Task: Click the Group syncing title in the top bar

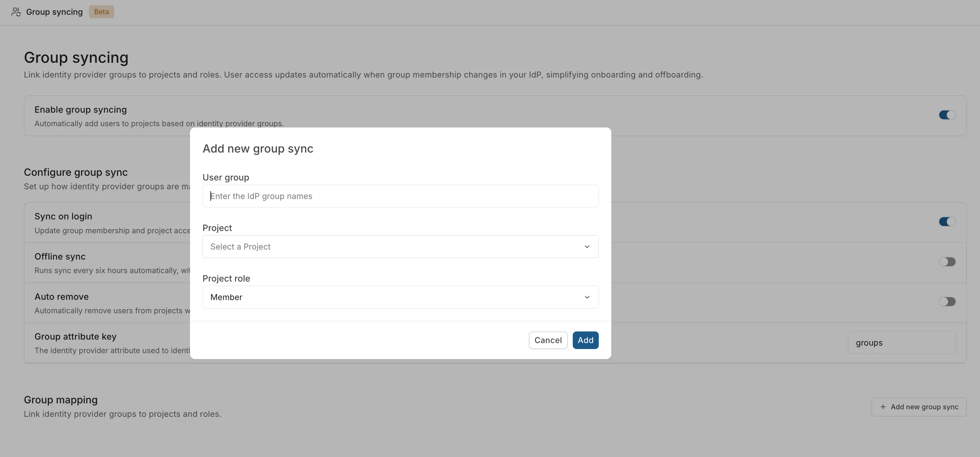Action: (x=54, y=12)
